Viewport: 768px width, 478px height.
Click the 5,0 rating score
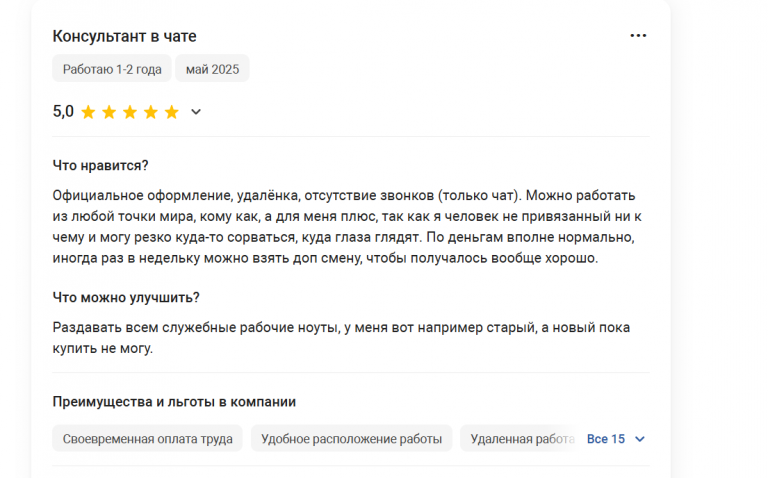pyautogui.click(x=63, y=112)
